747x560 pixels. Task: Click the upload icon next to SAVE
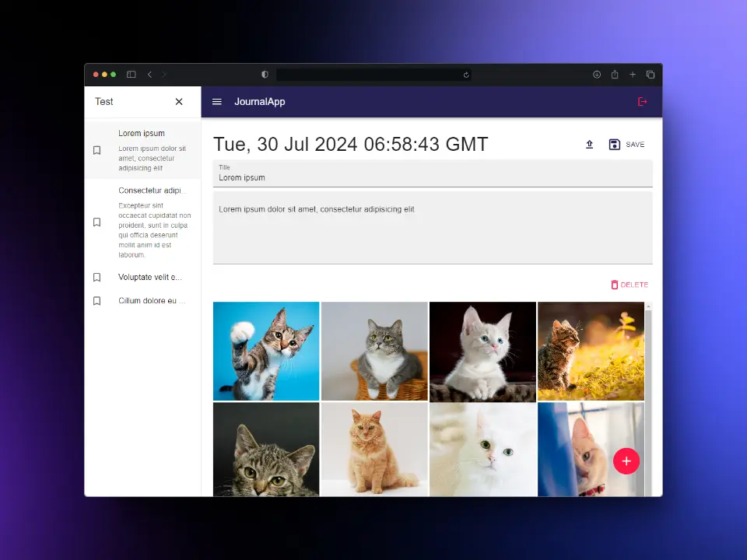point(589,144)
